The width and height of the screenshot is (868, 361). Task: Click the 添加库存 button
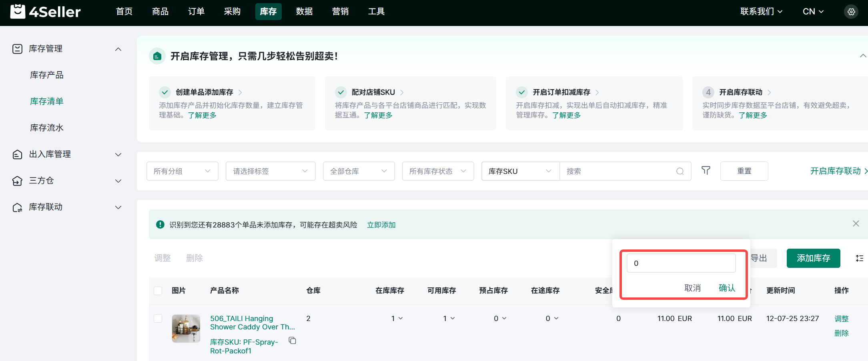[813, 258]
